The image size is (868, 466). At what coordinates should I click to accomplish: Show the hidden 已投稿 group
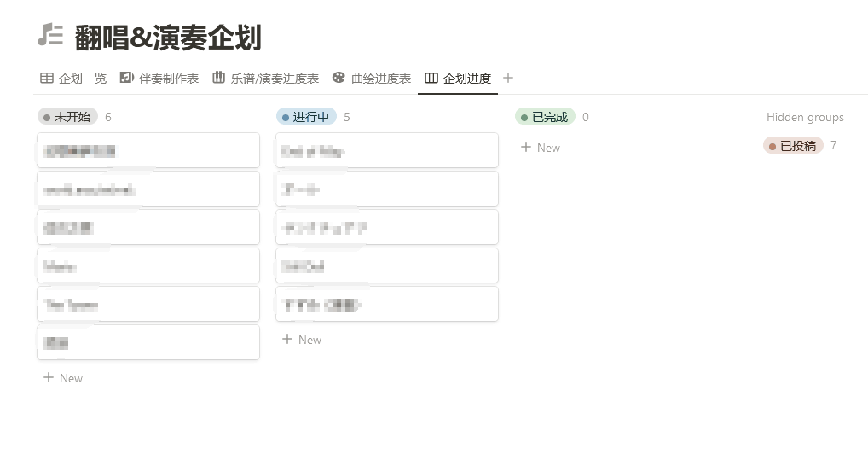click(x=793, y=146)
